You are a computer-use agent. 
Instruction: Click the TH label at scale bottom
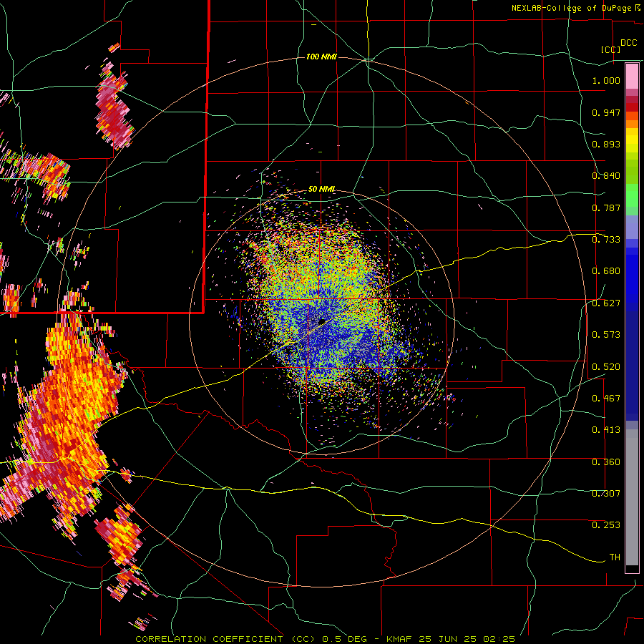point(615,557)
